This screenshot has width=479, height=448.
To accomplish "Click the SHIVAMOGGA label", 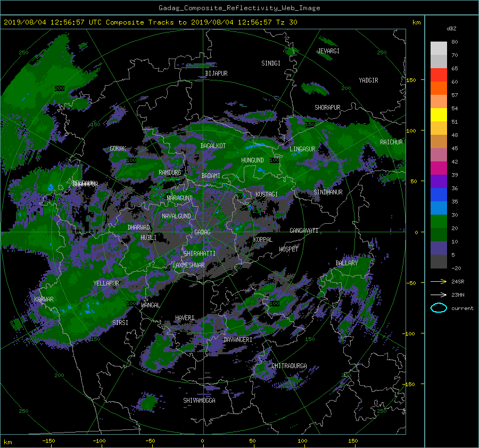I will [199, 401].
